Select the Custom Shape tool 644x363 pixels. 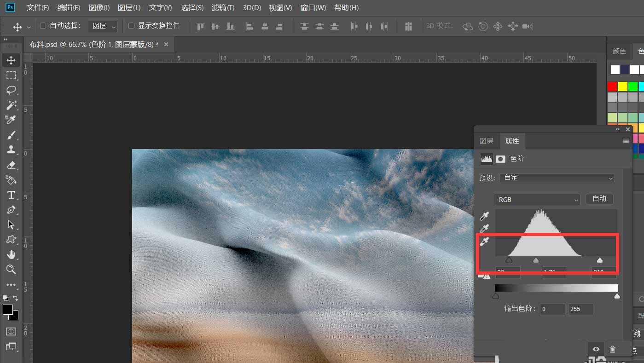[x=11, y=239]
